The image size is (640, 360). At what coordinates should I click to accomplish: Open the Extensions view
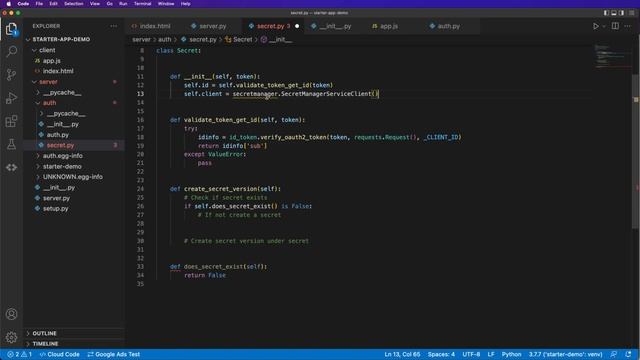pyautogui.click(x=11, y=121)
